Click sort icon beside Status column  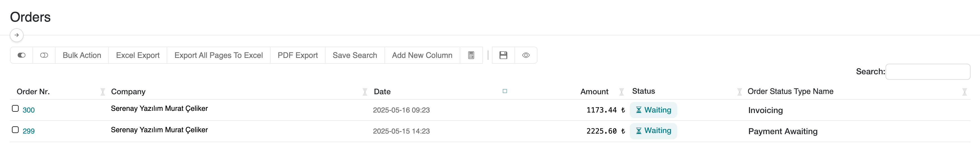[x=739, y=92]
